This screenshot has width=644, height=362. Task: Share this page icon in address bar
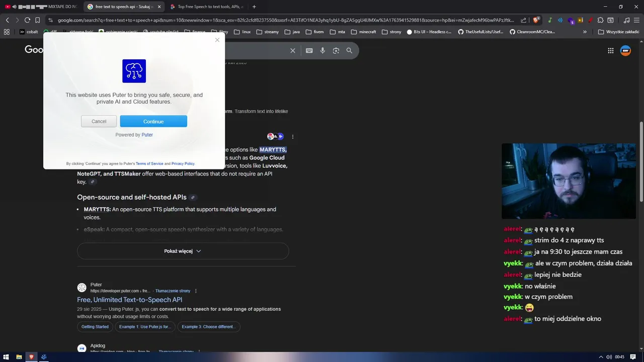coord(523,20)
